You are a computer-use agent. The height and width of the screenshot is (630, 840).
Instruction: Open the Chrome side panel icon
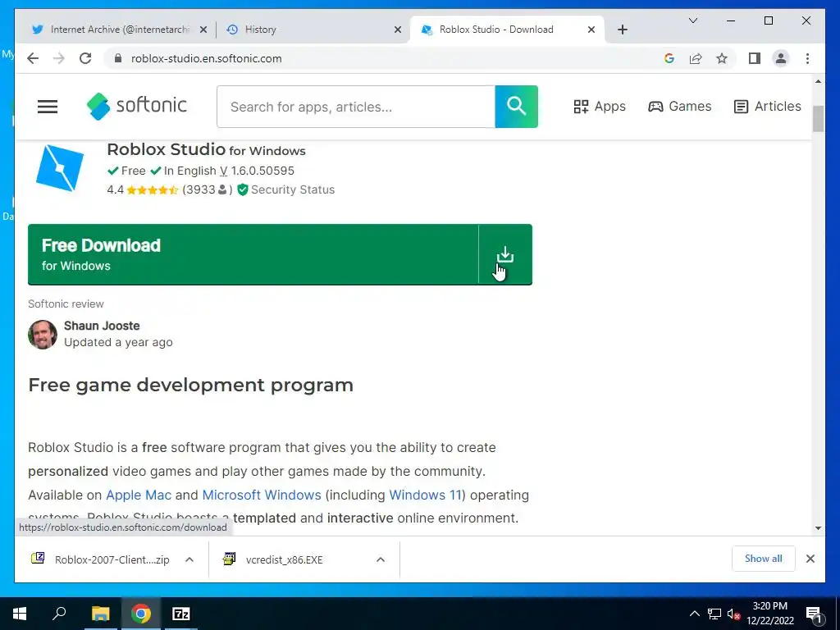pos(755,58)
